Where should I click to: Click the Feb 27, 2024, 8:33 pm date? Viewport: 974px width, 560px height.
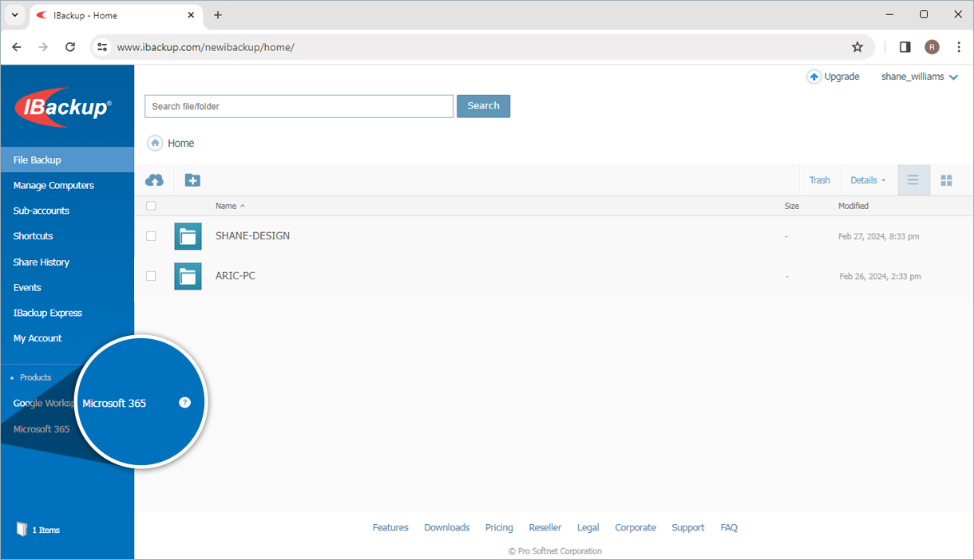879,236
